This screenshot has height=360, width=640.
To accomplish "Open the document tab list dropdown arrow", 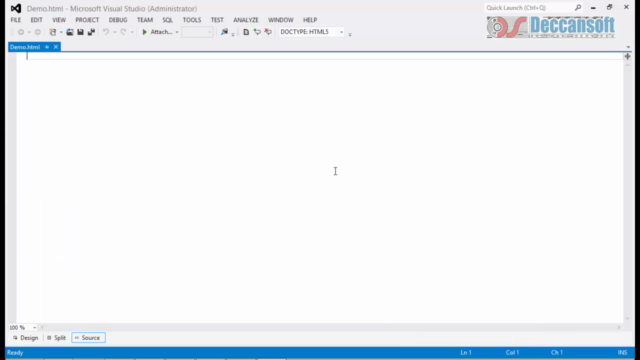I will (x=628, y=47).
